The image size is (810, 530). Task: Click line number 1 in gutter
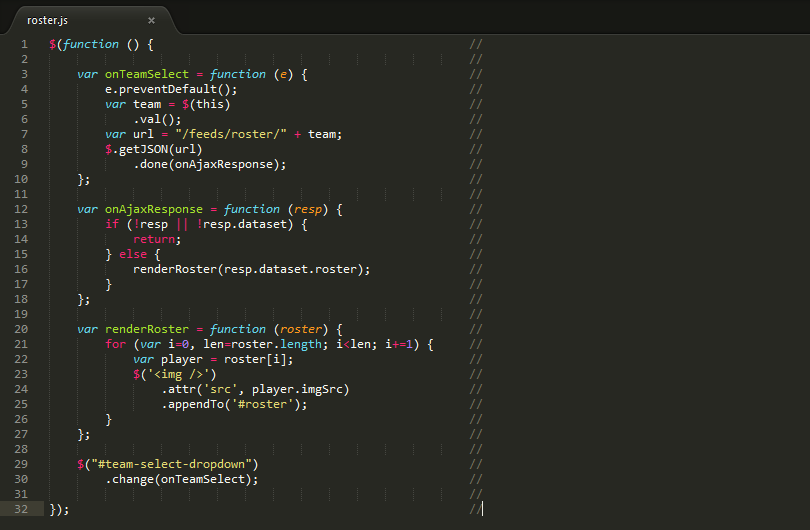click(24, 44)
